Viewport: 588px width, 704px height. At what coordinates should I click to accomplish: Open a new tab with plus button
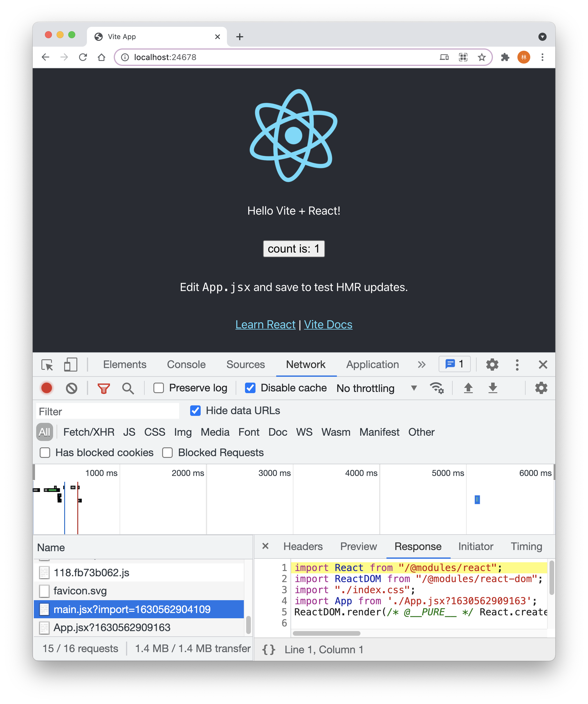(240, 37)
